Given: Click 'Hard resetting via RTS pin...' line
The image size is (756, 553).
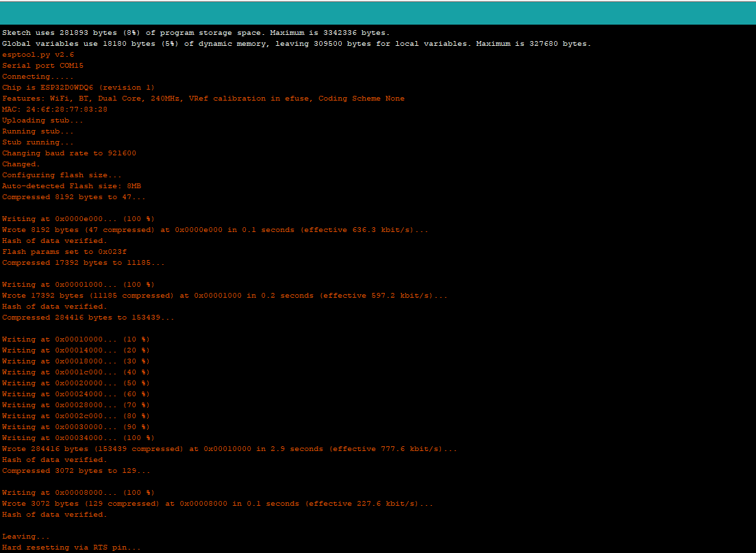Looking at the screenshot, I should tap(71, 548).
